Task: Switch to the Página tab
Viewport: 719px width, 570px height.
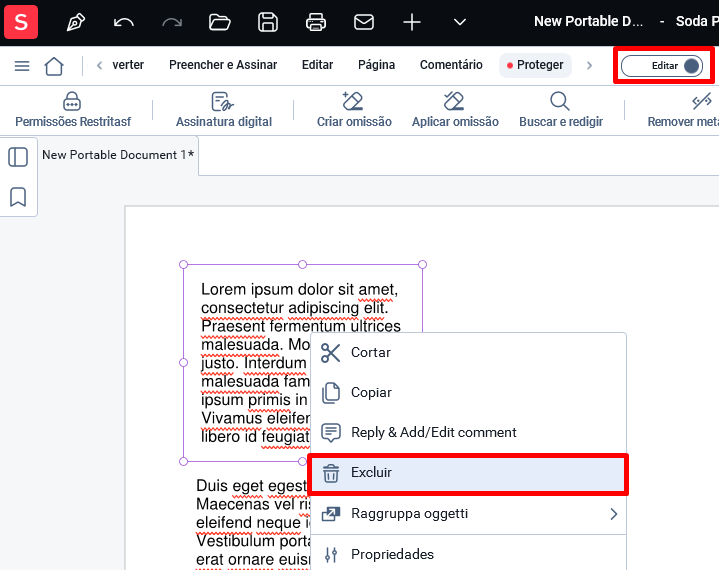Action: (376, 65)
